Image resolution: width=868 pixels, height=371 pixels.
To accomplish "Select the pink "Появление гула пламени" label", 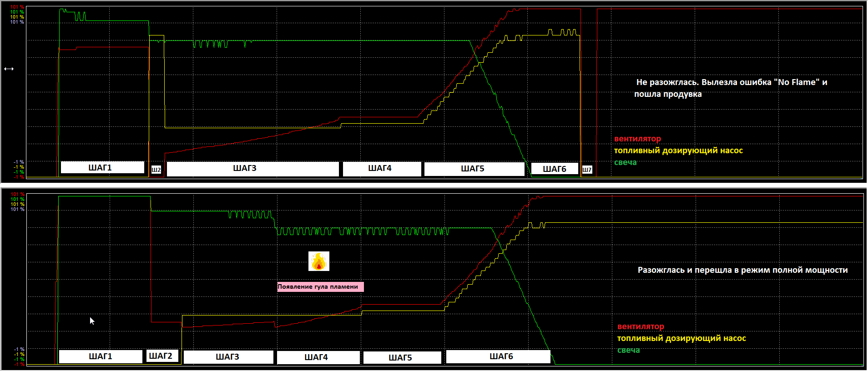I will (320, 287).
